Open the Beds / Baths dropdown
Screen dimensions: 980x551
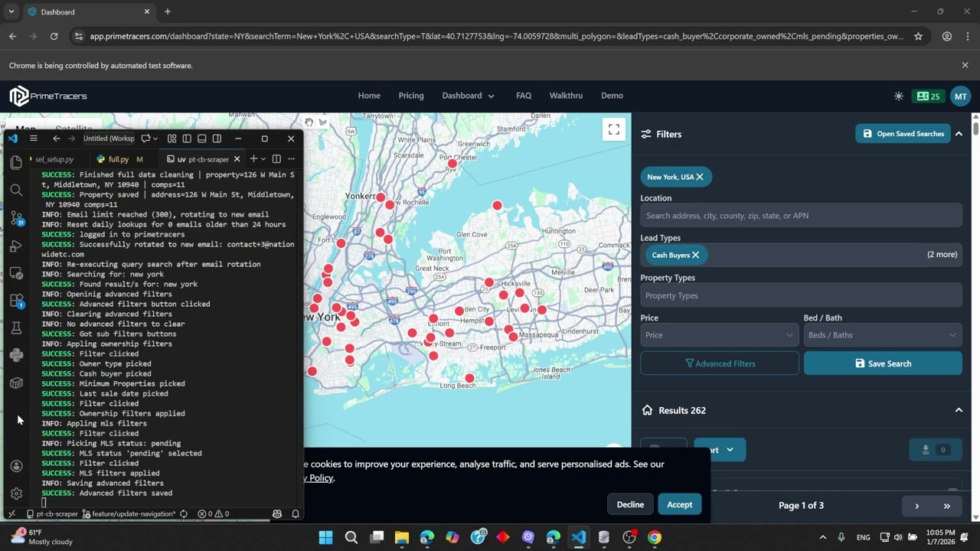(x=883, y=335)
